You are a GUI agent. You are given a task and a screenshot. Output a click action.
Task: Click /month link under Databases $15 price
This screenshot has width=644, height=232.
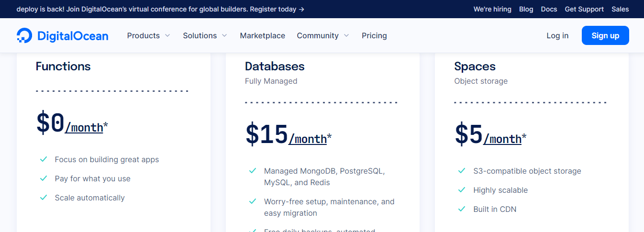(308, 139)
